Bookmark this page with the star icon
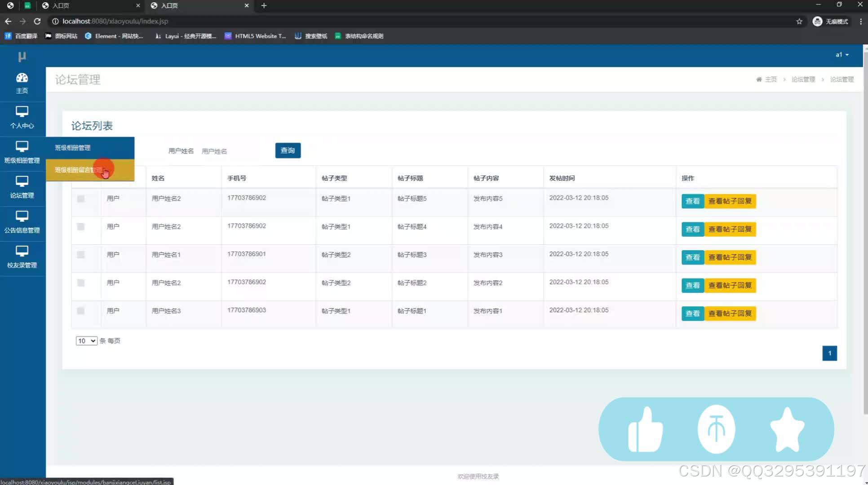 pyautogui.click(x=799, y=21)
